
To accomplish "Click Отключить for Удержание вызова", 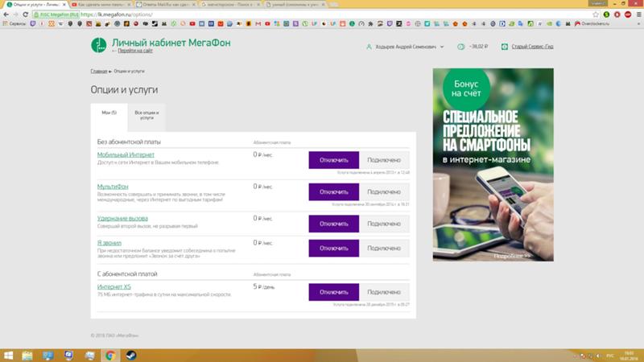I will pyautogui.click(x=334, y=224).
